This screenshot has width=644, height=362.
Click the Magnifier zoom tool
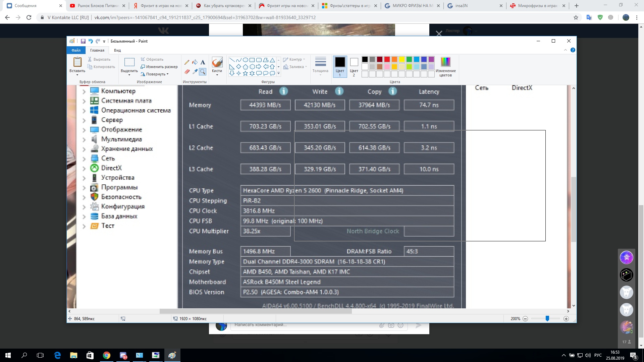[x=203, y=71]
